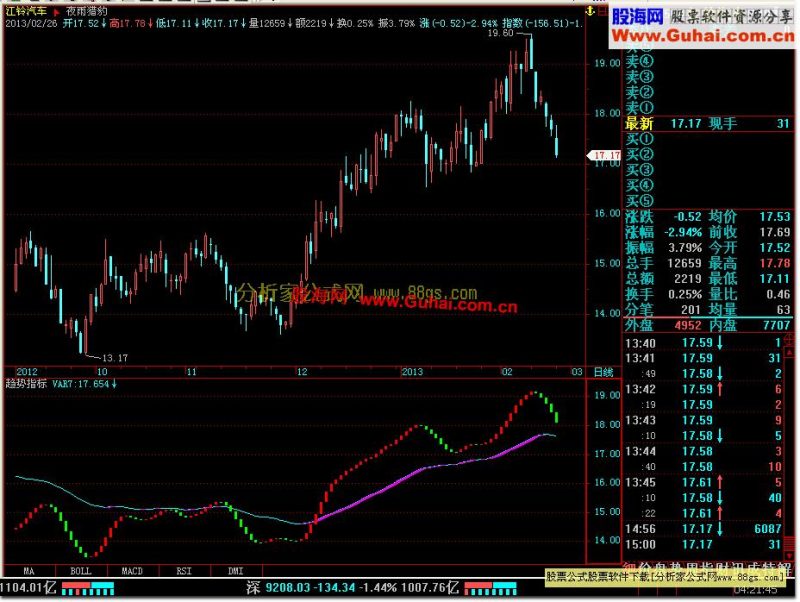The width and height of the screenshot is (800, 602).
Task: Click the 1104.01亿 turnover in status bar
Action: (x=28, y=588)
